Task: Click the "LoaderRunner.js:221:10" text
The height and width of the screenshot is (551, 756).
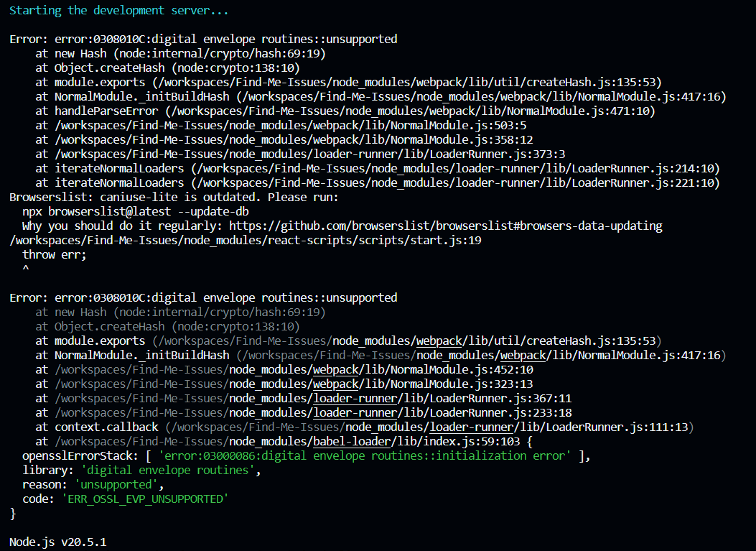Action: coord(643,183)
